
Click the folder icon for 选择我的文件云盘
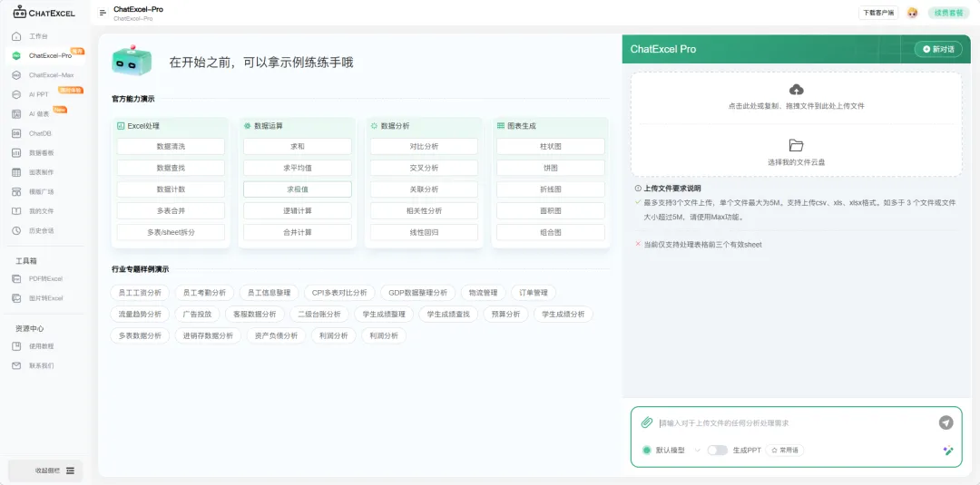tap(797, 145)
